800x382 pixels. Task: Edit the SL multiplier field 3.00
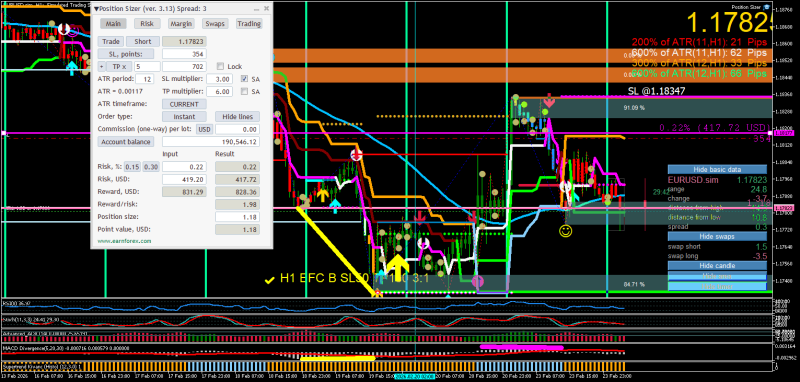(x=219, y=79)
